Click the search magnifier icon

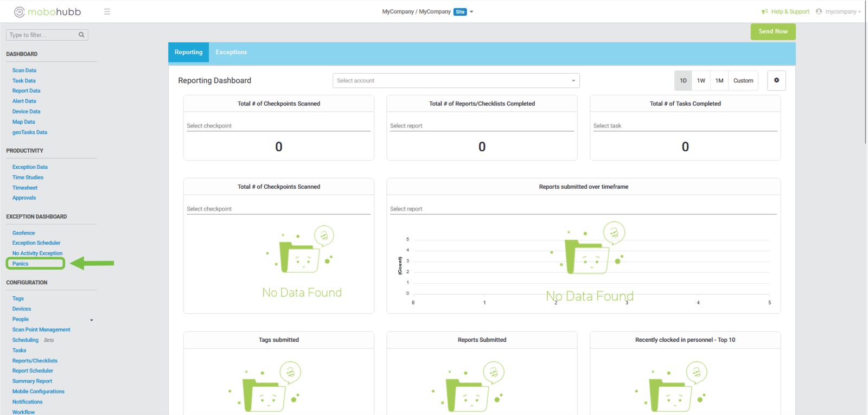(81, 35)
